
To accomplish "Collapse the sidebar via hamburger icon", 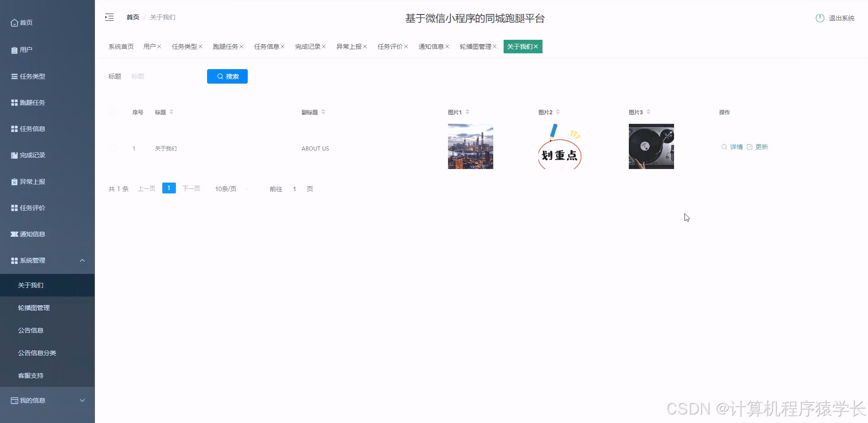I will point(109,17).
